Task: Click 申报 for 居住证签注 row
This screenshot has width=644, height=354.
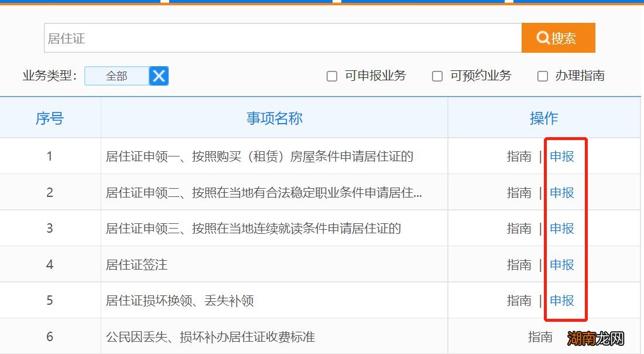Action: (562, 265)
